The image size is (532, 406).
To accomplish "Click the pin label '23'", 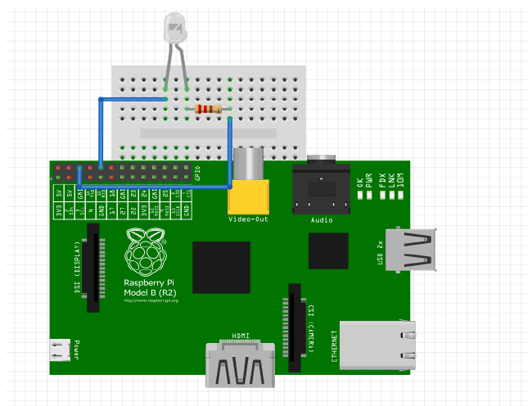I will click(x=133, y=193).
